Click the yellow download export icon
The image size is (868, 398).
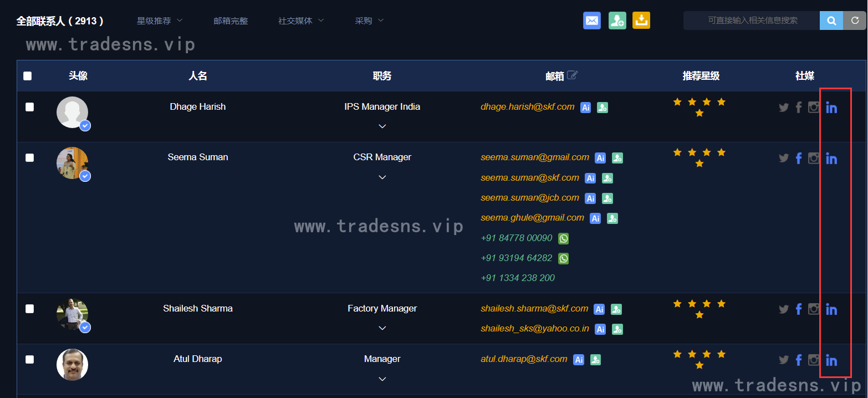coord(641,21)
